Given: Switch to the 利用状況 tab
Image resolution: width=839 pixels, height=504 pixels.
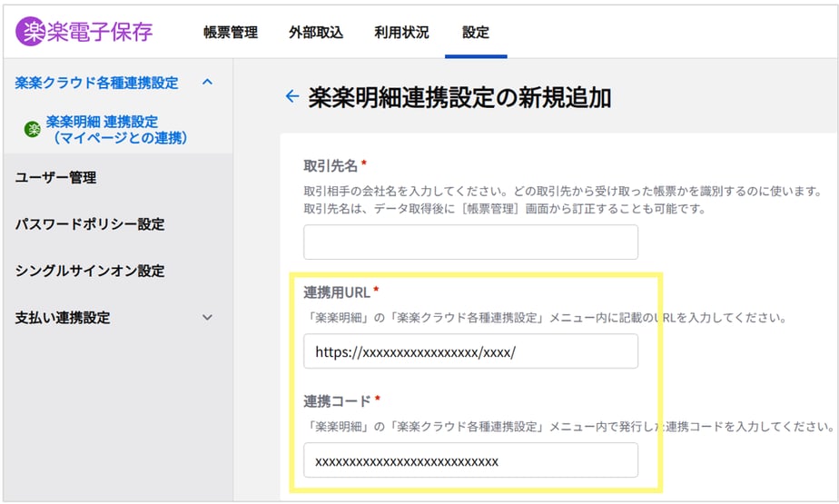Looking at the screenshot, I should pos(401,32).
